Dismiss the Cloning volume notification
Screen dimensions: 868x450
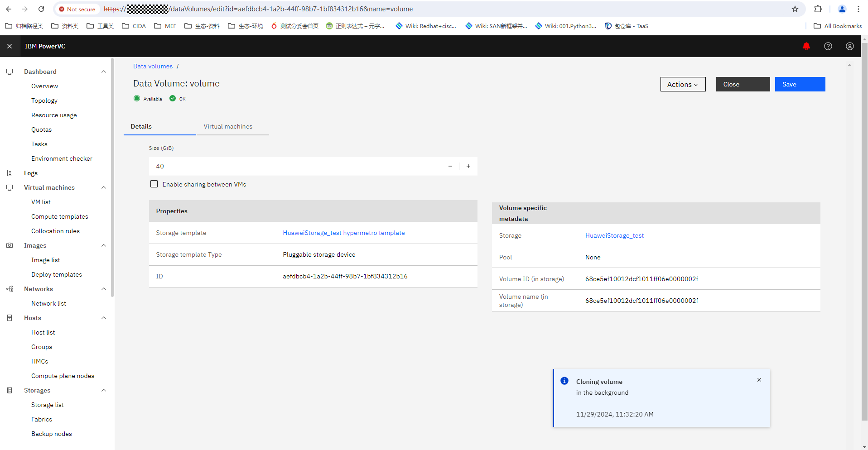759,380
